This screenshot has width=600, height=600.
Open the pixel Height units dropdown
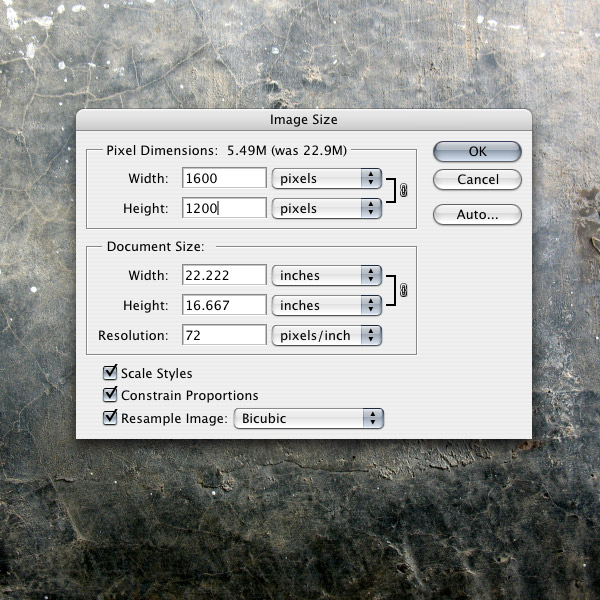pyautogui.click(x=327, y=209)
